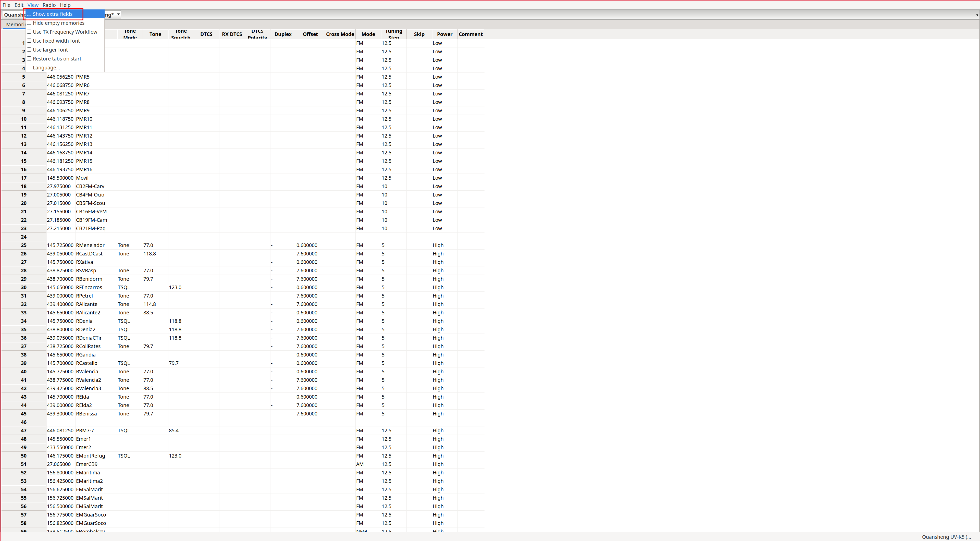Check Restore tabs on start

(x=57, y=59)
